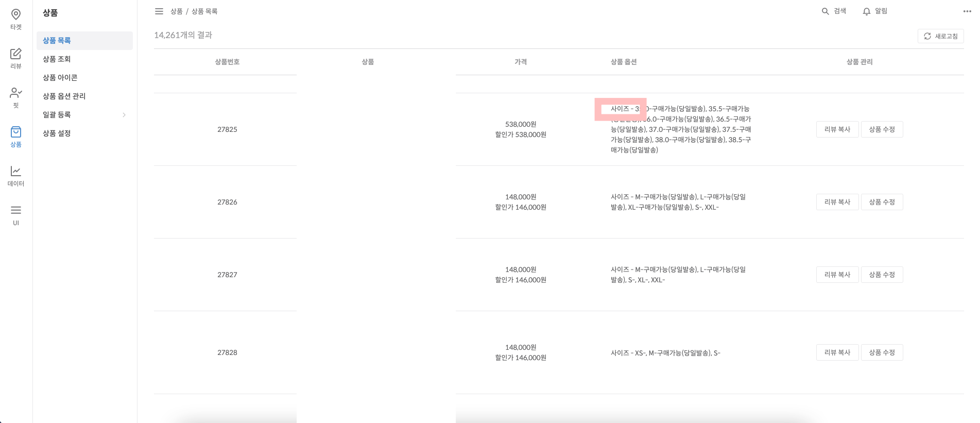
Task: Click product number 27828
Action: tap(227, 352)
